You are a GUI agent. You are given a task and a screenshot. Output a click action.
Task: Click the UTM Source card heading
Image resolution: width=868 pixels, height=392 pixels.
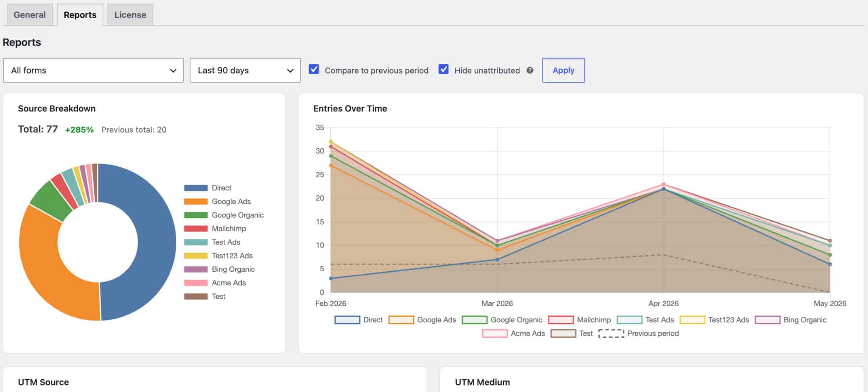43,382
